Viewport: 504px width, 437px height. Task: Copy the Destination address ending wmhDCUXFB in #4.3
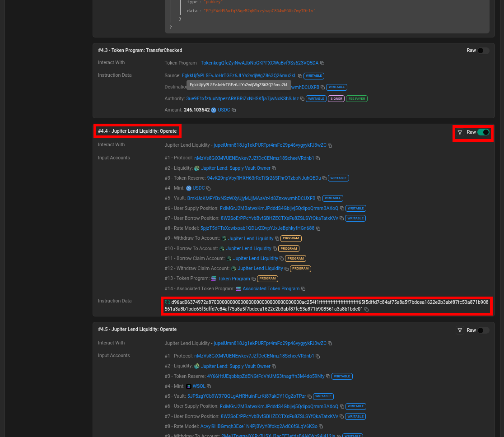coord(323,88)
